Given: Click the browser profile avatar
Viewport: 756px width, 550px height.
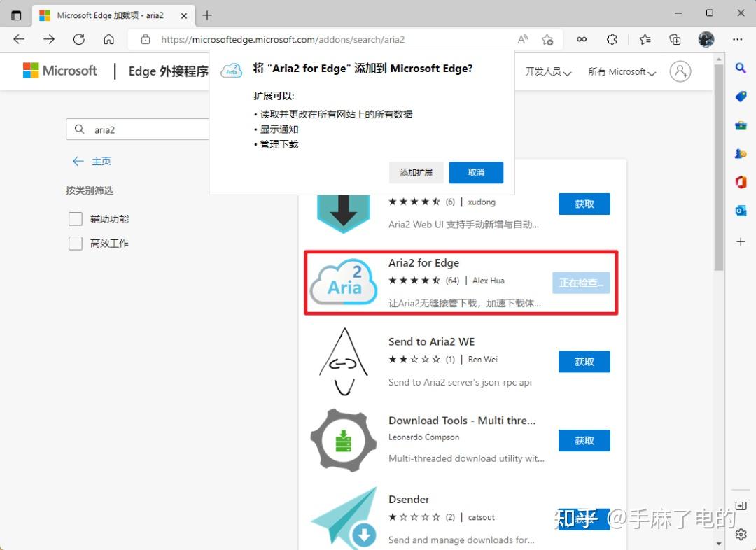Looking at the screenshot, I should tap(706, 39).
